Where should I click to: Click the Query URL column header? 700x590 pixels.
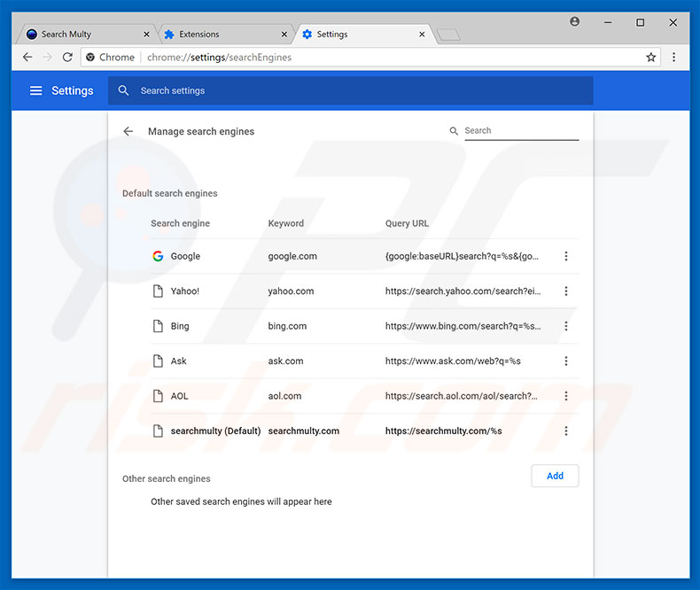tap(407, 223)
